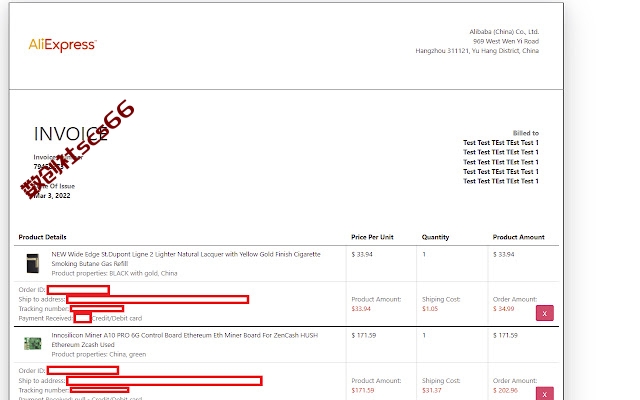Click the 'Product Details' column header
This screenshot has height=400, width=640.
click(42, 237)
